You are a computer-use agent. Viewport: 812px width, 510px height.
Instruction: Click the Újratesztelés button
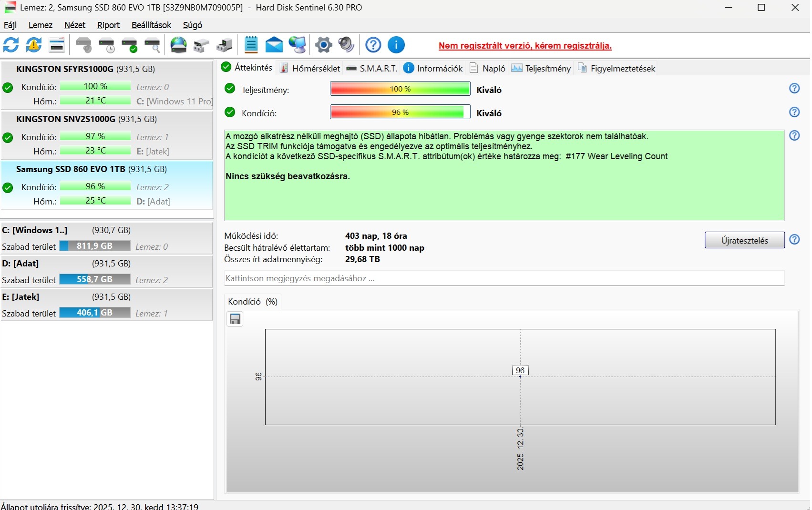744,240
